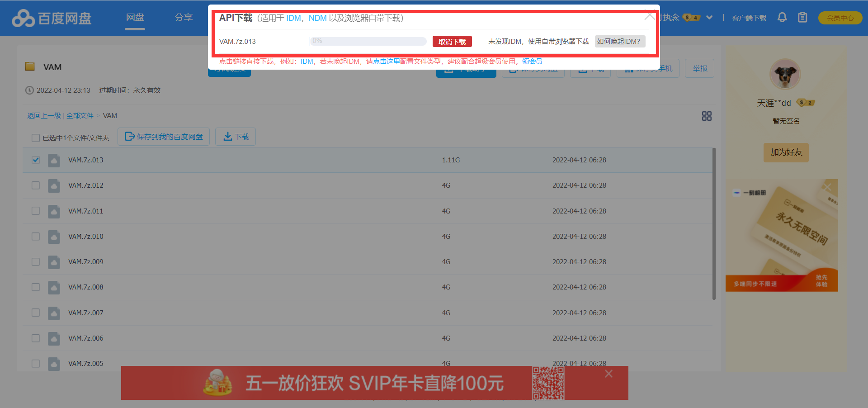
Task: Open the 网盘 tab
Action: [x=135, y=17]
